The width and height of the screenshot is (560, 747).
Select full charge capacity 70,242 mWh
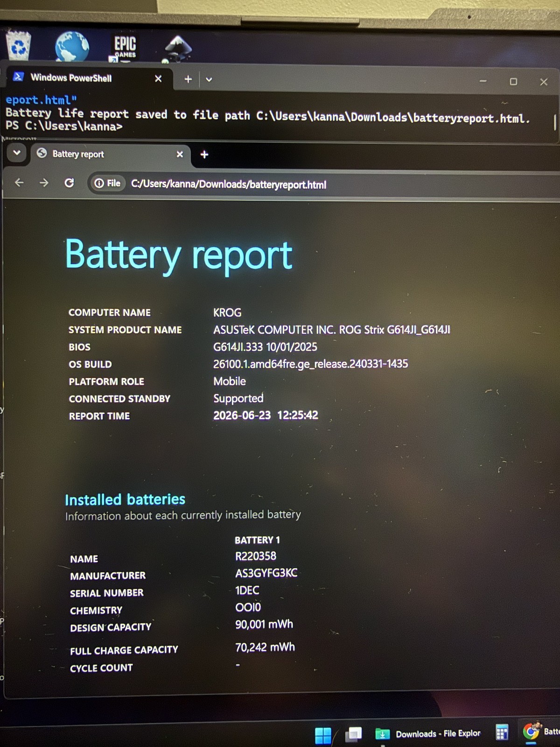[x=265, y=647]
